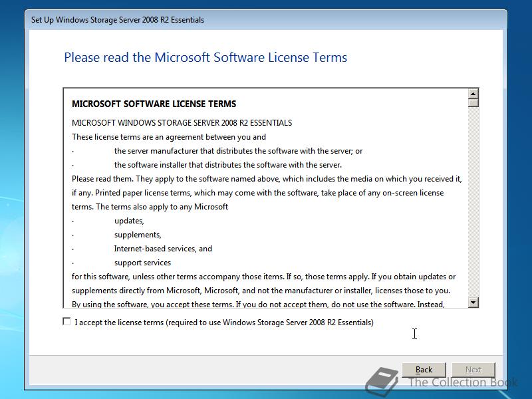The height and width of the screenshot is (399, 532).
Task: Click the 'software installer that distributes' bullet
Action: coord(227,165)
